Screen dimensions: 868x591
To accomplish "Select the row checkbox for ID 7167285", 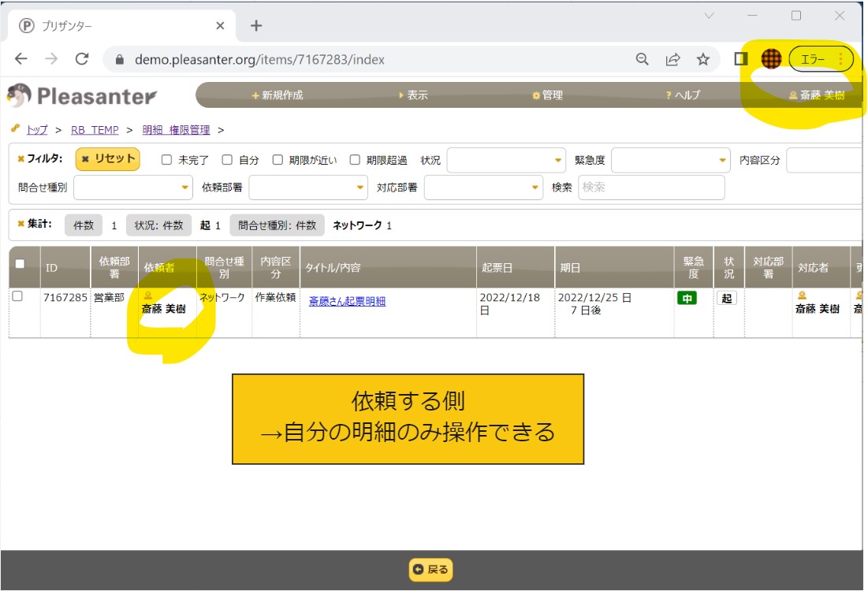I will 17,296.
